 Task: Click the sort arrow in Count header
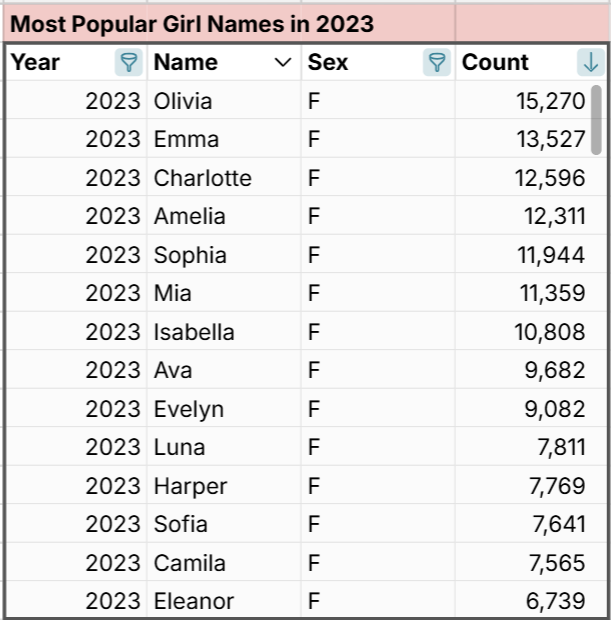pos(590,63)
